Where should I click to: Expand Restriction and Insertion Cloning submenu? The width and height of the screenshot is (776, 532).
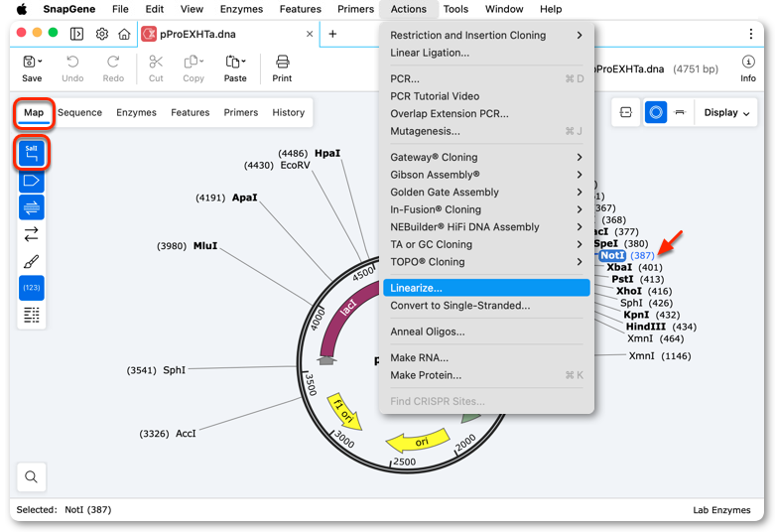pyautogui.click(x=486, y=35)
